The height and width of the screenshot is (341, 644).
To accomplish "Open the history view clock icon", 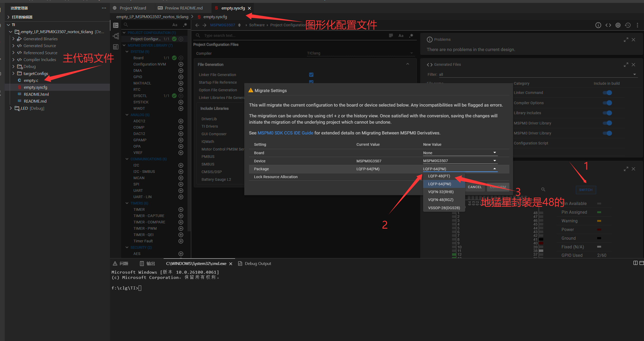I will (628, 25).
